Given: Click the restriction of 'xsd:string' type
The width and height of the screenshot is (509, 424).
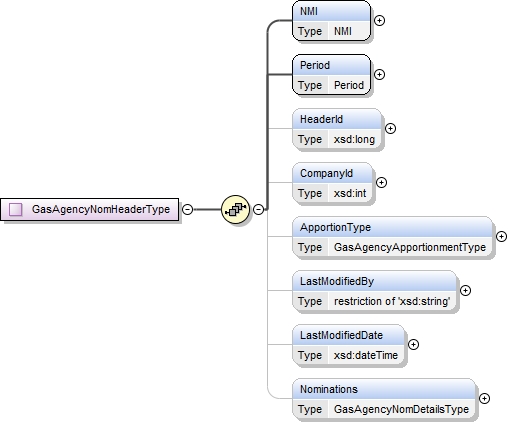Looking at the screenshot, I should (392, 301).
